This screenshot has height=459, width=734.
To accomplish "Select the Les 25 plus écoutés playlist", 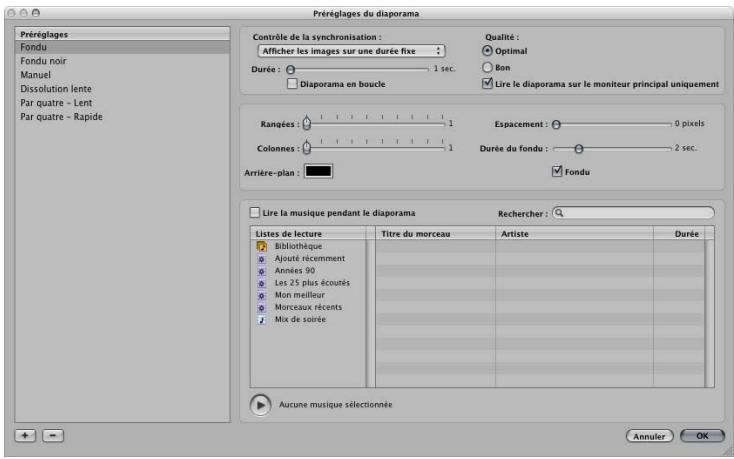I will coord(308,283).
